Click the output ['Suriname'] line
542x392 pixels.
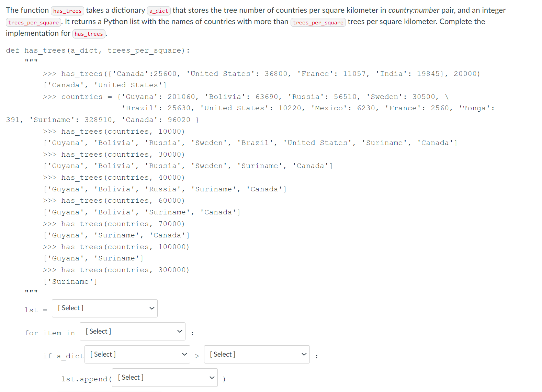click(70, 282)
